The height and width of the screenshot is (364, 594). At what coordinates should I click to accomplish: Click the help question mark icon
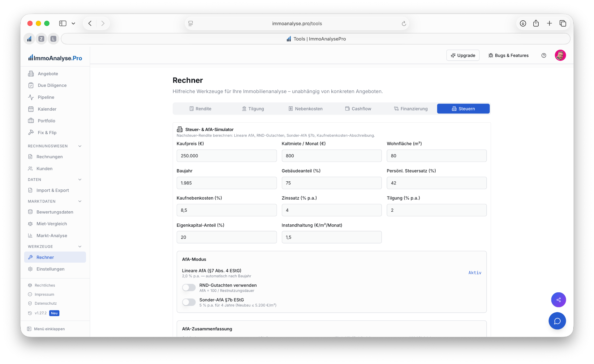click(544, 55)
